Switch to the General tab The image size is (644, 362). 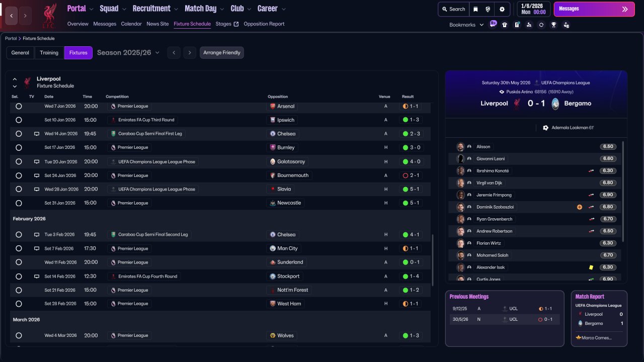pos(20,53)
